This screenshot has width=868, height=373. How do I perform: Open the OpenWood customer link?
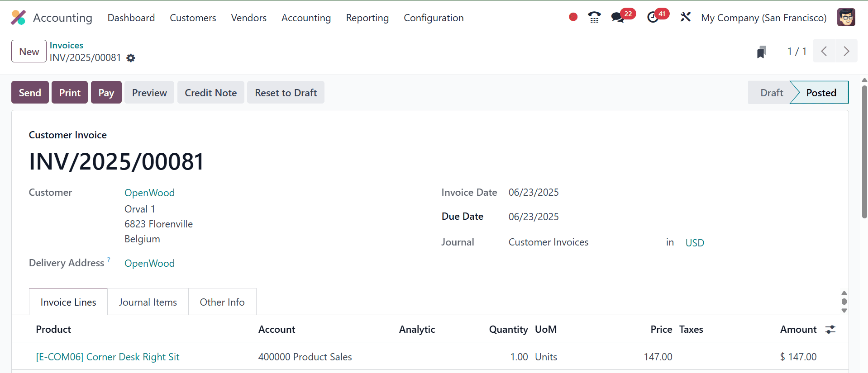(x=149, y=193)
